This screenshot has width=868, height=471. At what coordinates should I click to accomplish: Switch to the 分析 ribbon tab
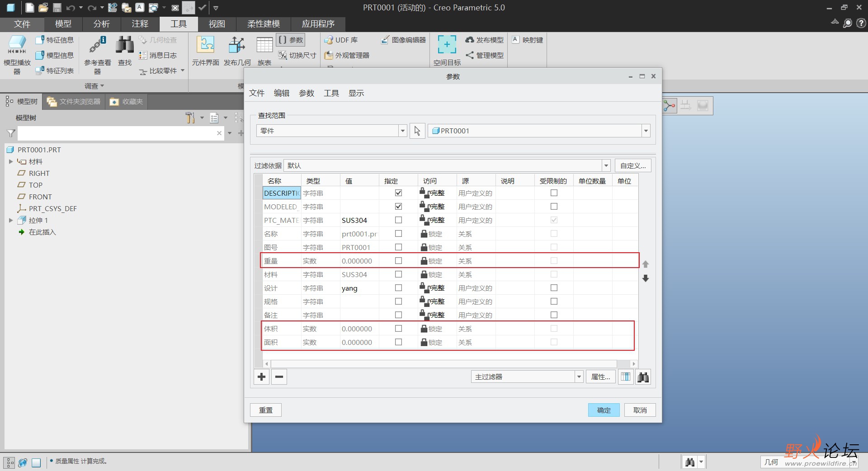coord(102,24)
